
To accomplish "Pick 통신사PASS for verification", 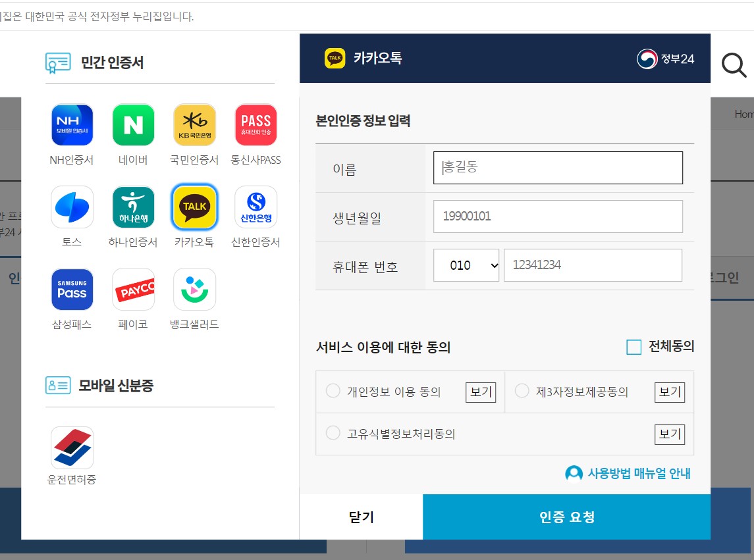I will point(256,124).
